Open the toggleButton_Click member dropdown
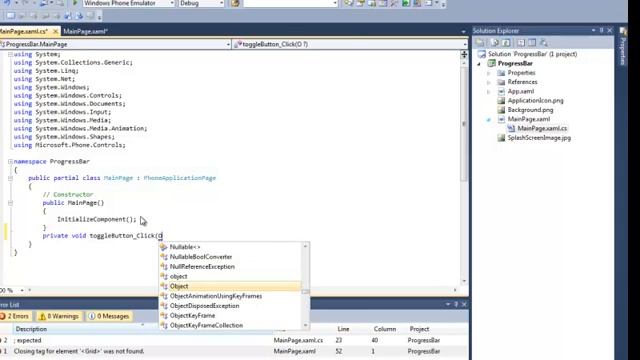Screen dimensions: 640x360 465,44
